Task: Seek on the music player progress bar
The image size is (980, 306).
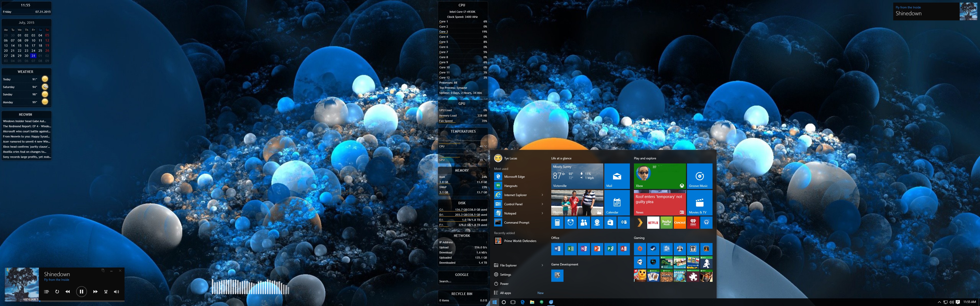Action: point(81,301)
